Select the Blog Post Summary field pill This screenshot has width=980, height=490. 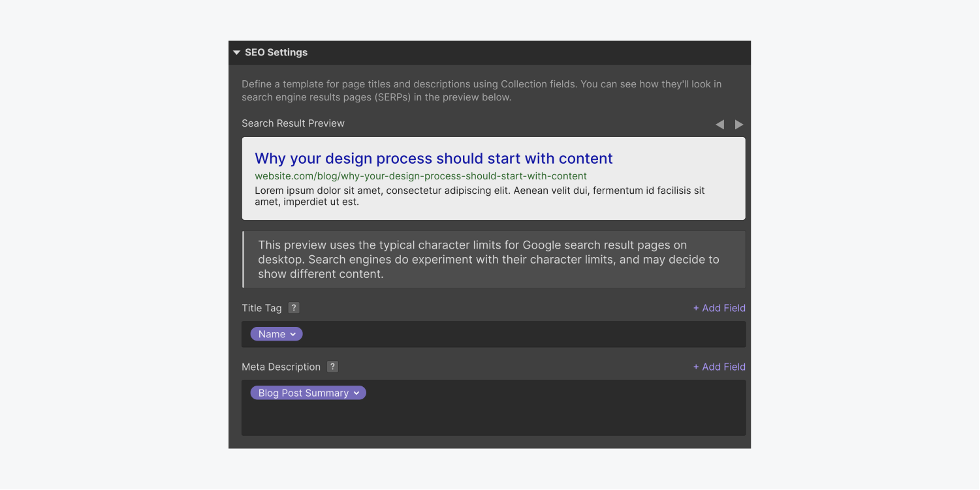pos(302,392)
